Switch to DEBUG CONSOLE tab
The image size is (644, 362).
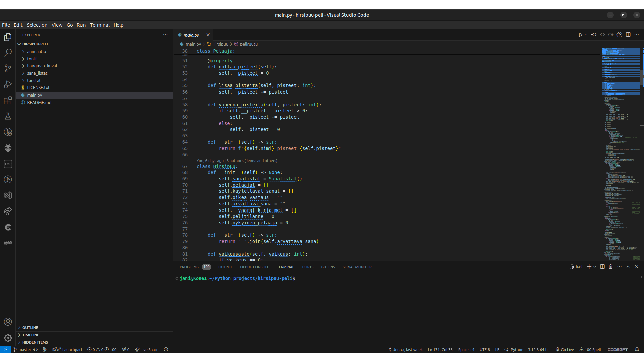click(255, 267)
